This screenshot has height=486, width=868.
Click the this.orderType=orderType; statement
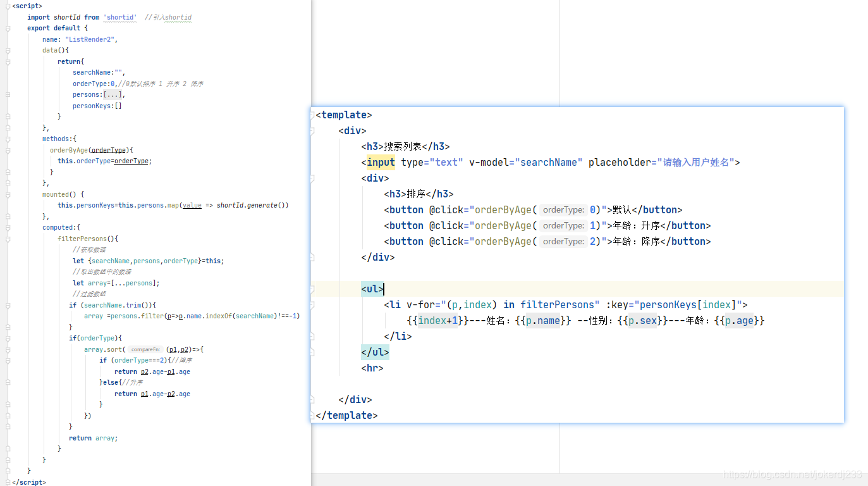click(105, 161)
